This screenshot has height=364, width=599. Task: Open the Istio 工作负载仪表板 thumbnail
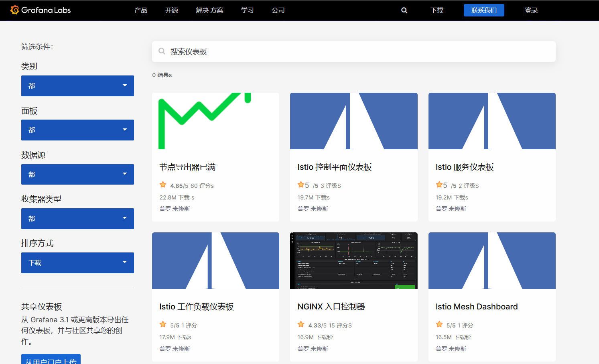(215, 260)
